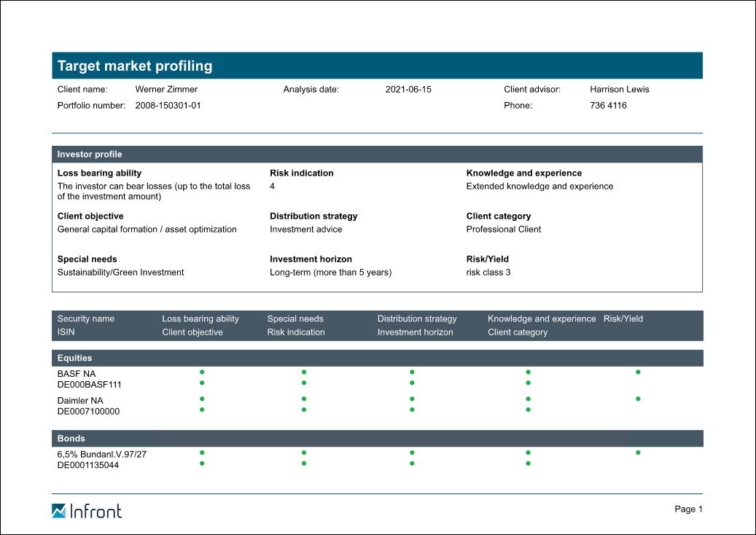Click BASF NA Loss bearing ability dot
The width and height of the screenshot is (756, 535).
[202, 372]
